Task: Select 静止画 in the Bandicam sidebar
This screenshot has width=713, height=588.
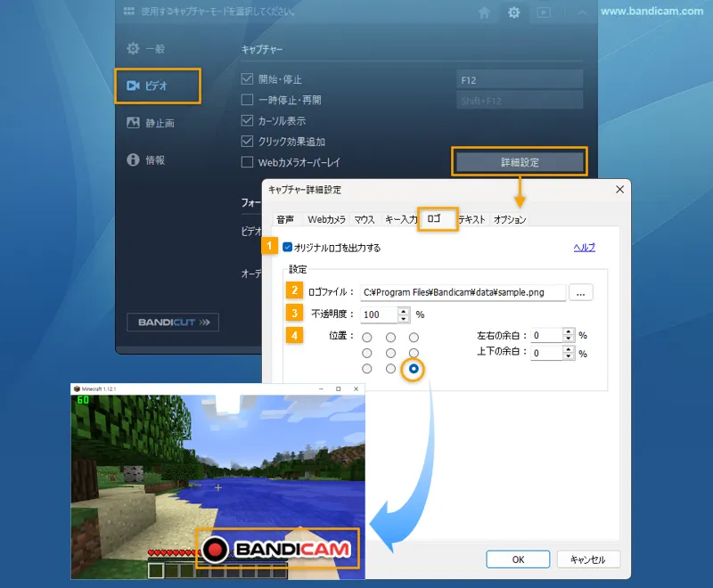Action: (151, 123)
